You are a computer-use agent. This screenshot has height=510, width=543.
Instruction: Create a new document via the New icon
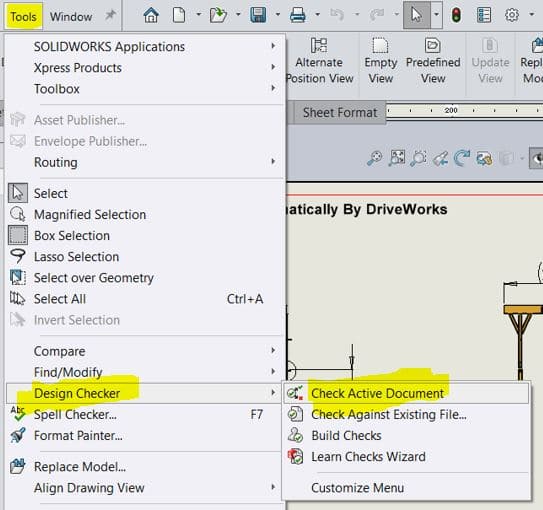pyautogui.click(x=179, y=15)
